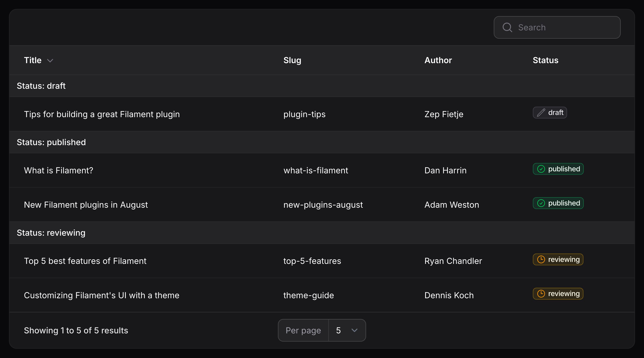This screenshot has width=644, height=358.
Task: Click the top-5-features slug cell
Action: [x=312, y=261]
